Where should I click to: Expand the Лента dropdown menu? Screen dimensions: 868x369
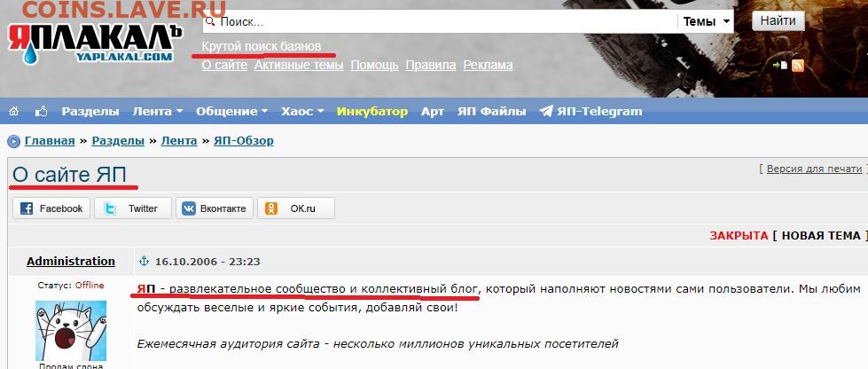click(x=157, y=112)
